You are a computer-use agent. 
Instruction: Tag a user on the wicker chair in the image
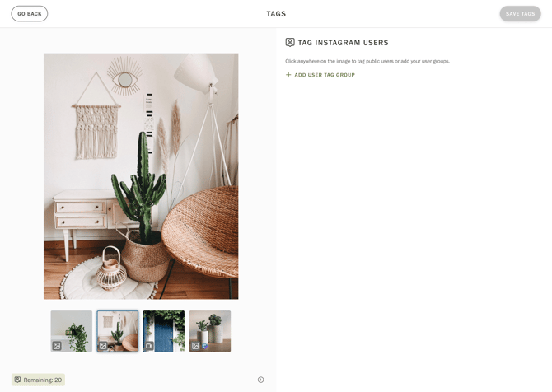pos(201,229)
